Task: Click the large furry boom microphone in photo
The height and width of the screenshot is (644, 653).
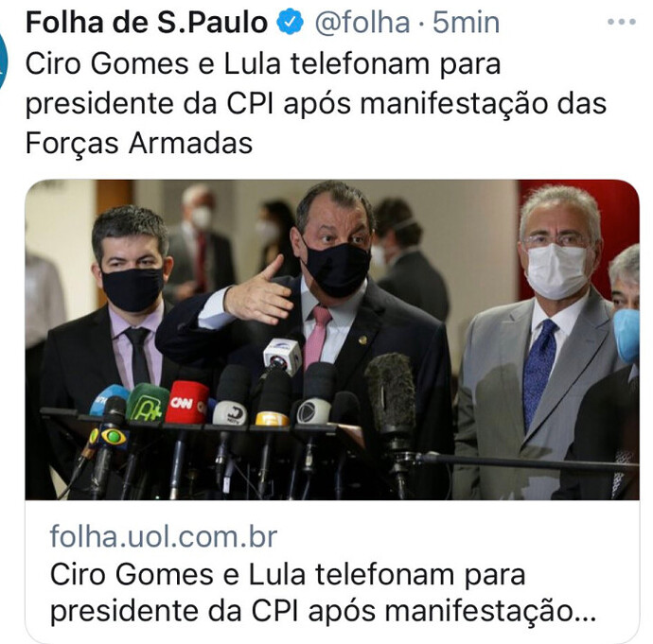Action: tap(391, 395)
